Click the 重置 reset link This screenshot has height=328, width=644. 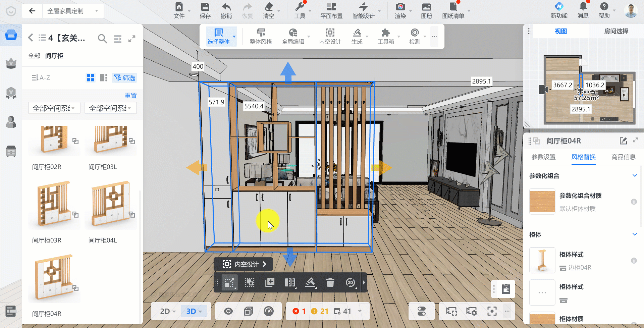130,96
